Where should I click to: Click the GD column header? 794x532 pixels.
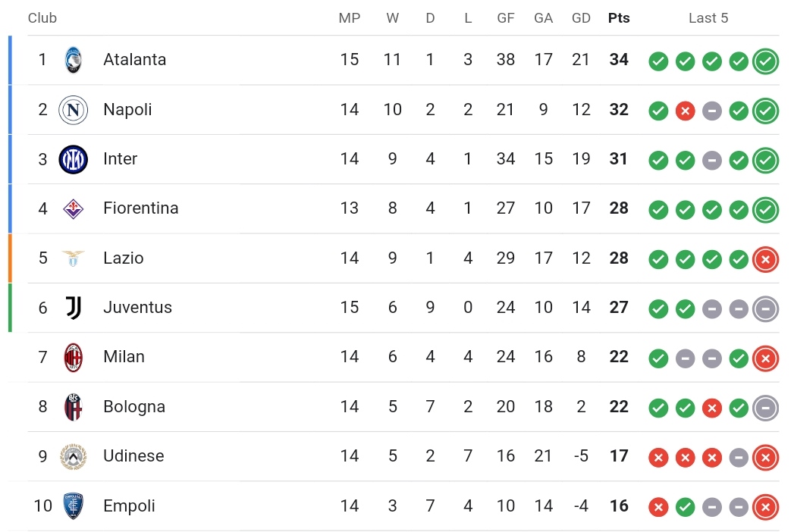pyautogui.click(x=582, y=18)
